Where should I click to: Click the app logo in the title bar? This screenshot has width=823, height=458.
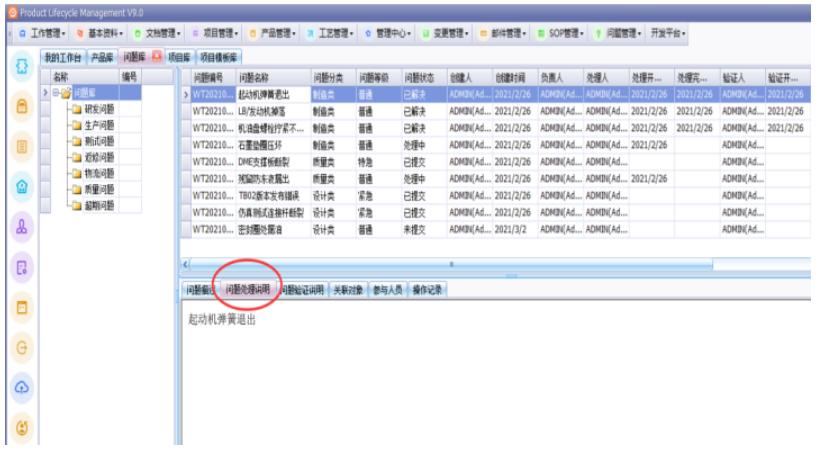[13, 13]
